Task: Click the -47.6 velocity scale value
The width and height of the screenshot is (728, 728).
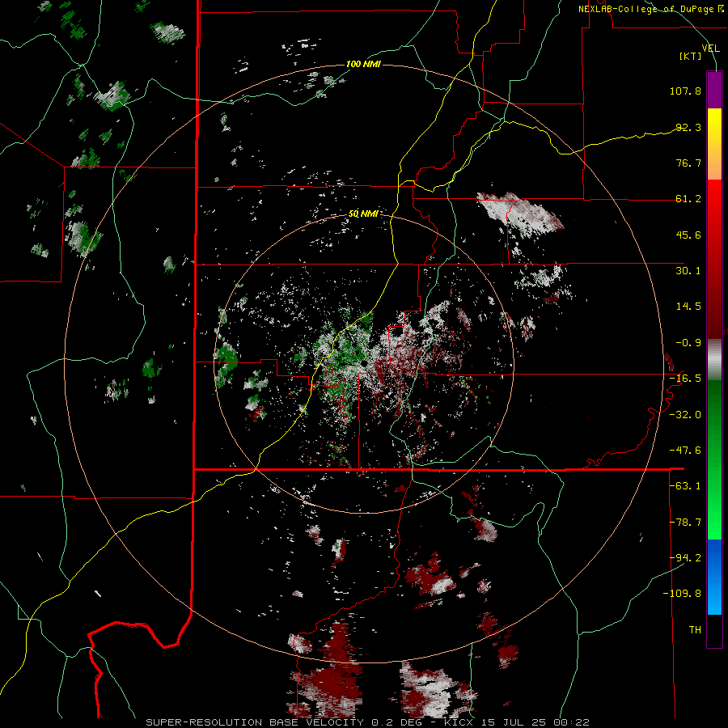Action: tap(685, 451)
